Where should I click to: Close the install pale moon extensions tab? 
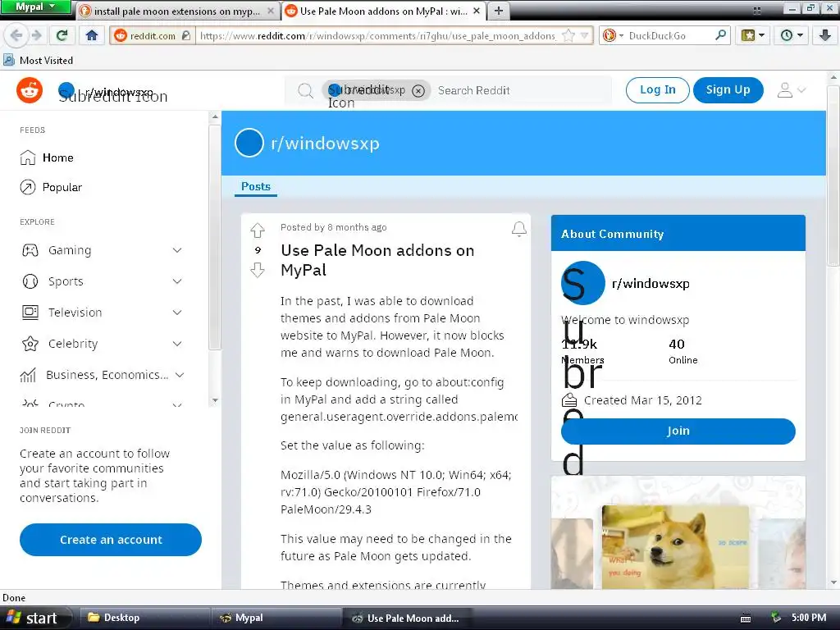[271, 11]
